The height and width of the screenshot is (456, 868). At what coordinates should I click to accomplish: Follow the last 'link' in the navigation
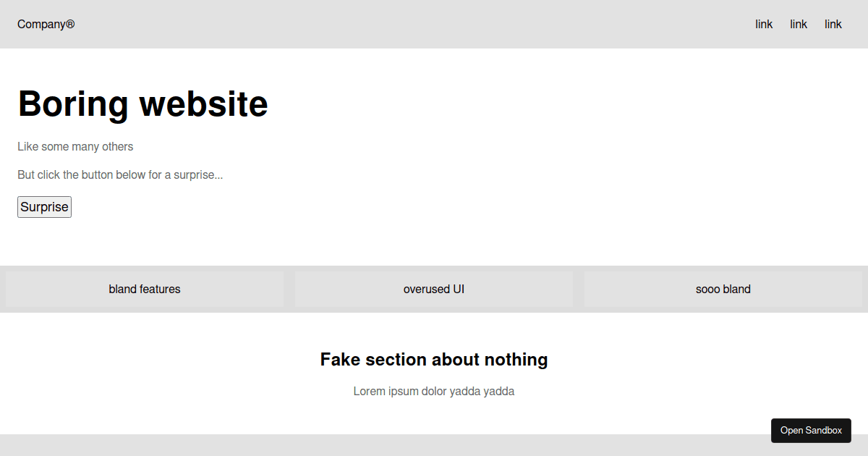click(x=833, y=25)
